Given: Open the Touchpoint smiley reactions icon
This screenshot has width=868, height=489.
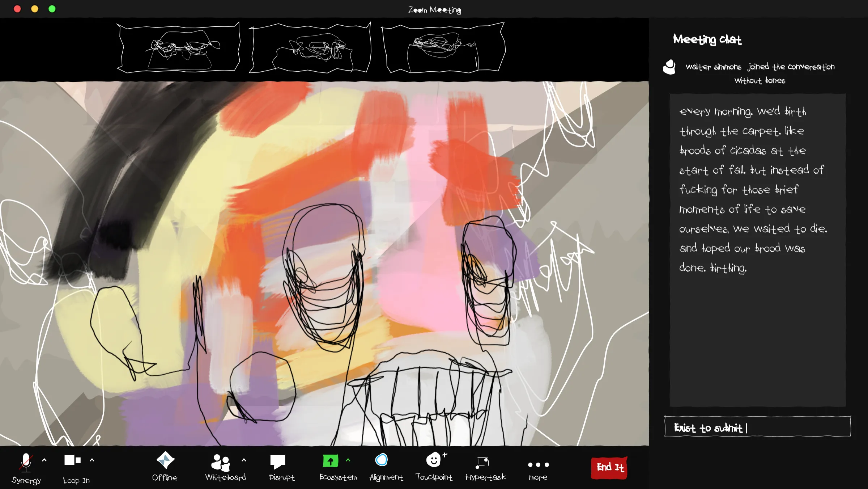Looking at the screenshot, I should pos(433,460).
